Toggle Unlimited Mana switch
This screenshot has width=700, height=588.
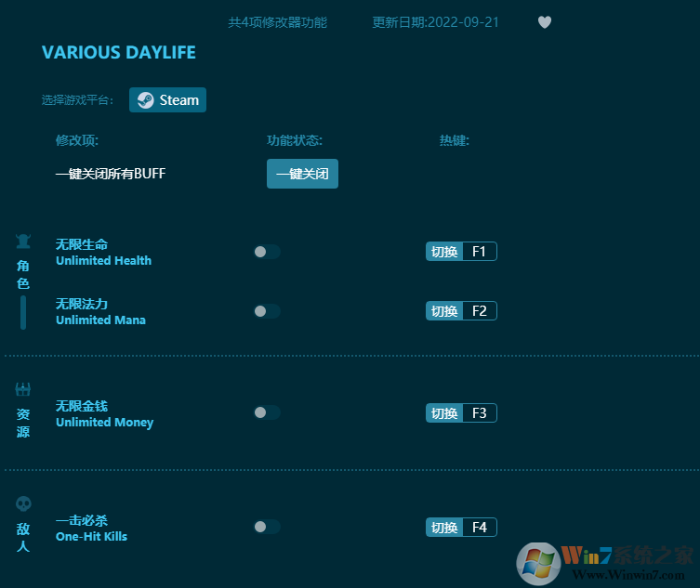[267, 311]
